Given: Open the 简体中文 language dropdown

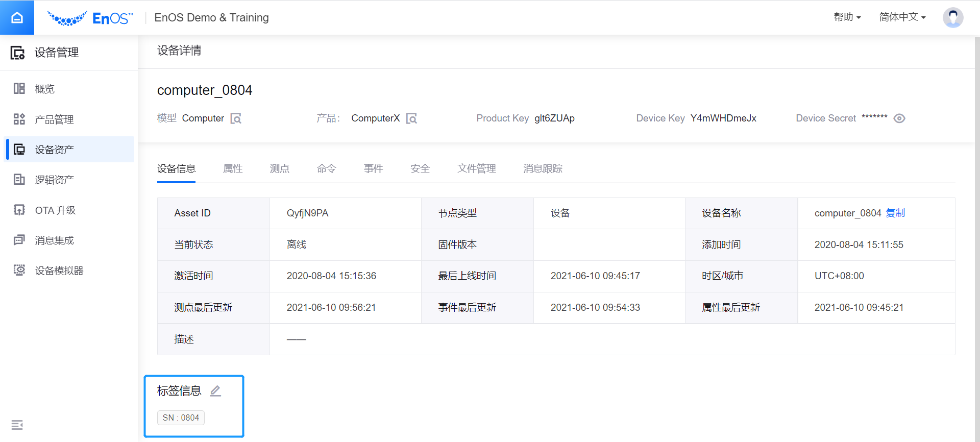Looking at the screenshot, I should click(902, 17).
